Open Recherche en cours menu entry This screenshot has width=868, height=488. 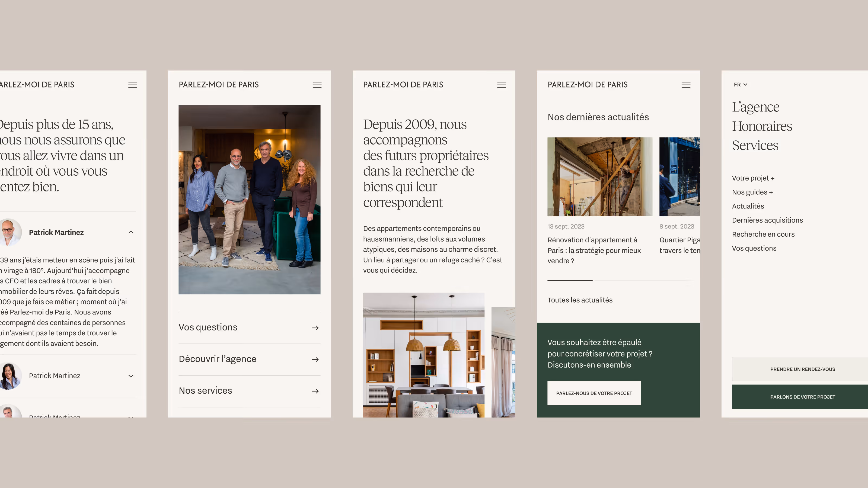[763, 234]
